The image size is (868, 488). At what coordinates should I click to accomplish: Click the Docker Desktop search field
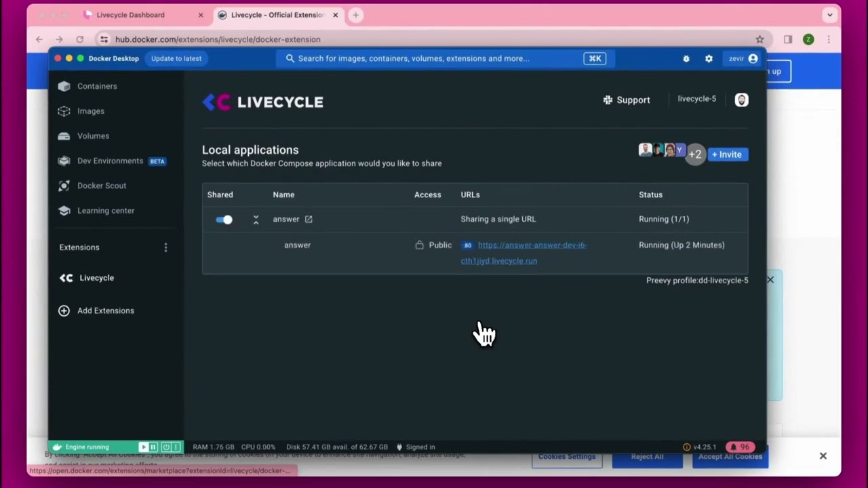[446, 58]
